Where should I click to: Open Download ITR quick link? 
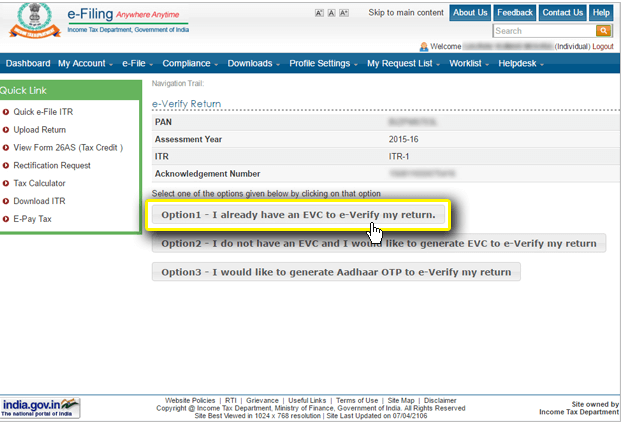[x=39, y=201]
